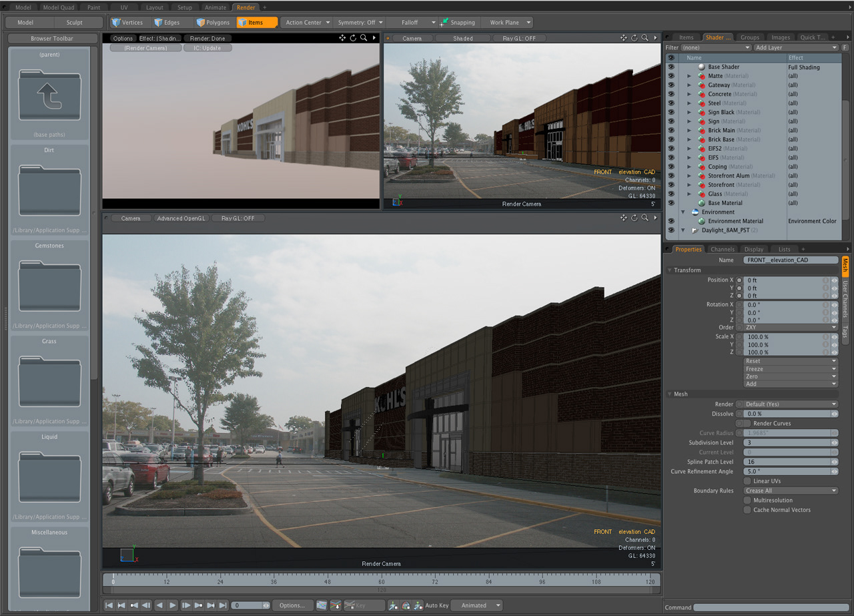Open the graph editor icon beside Options
Viewport: 854px width, 616px height.
click(x=322, y=605)
